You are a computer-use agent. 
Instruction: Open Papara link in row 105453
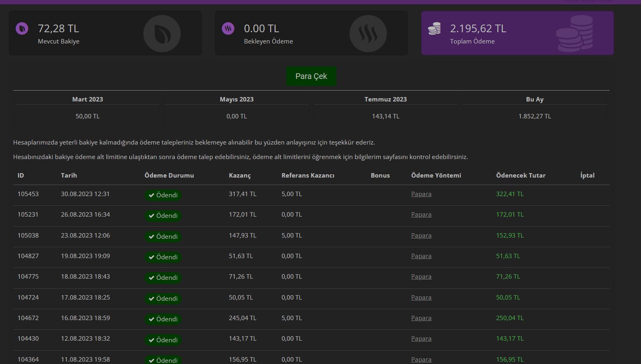(421, 194)
